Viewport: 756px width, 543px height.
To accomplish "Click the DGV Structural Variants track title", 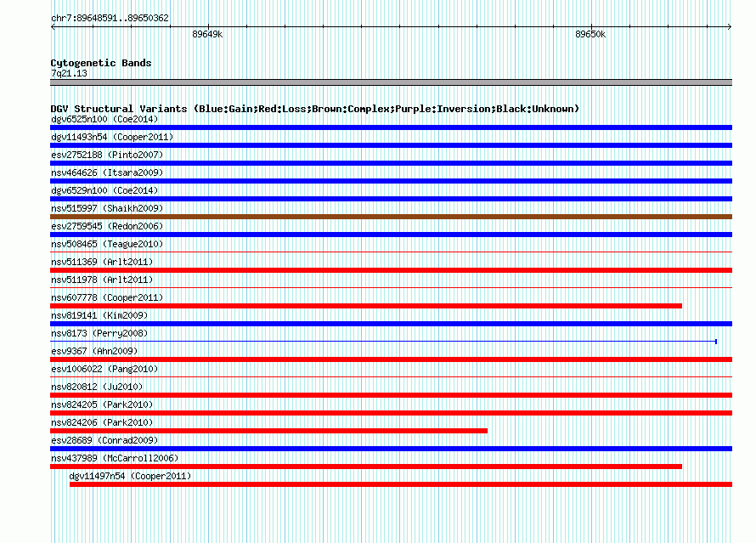I will point(315,109).
